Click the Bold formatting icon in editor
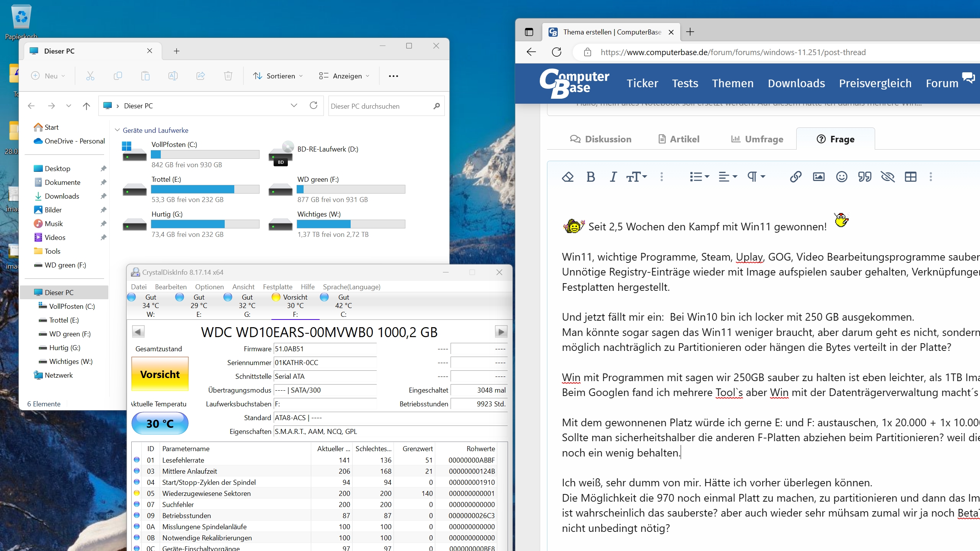 tap(591, 177)
